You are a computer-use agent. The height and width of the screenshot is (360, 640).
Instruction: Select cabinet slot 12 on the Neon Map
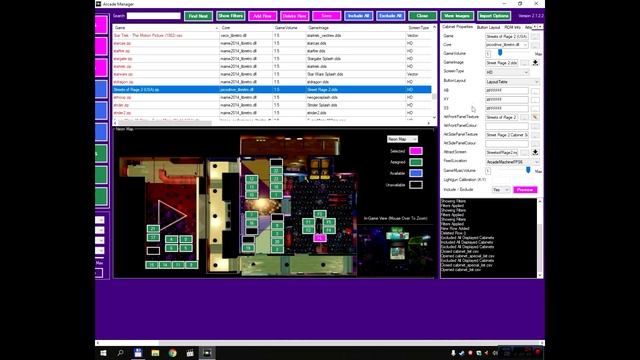tap(251, 179)
